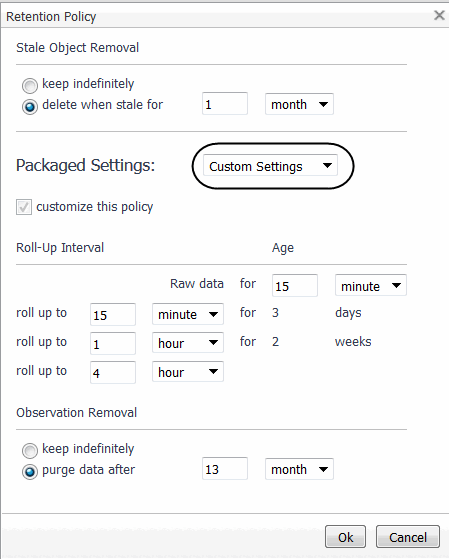Click first roll up to value field
This screenshot has height=559, width=449.
113,314
